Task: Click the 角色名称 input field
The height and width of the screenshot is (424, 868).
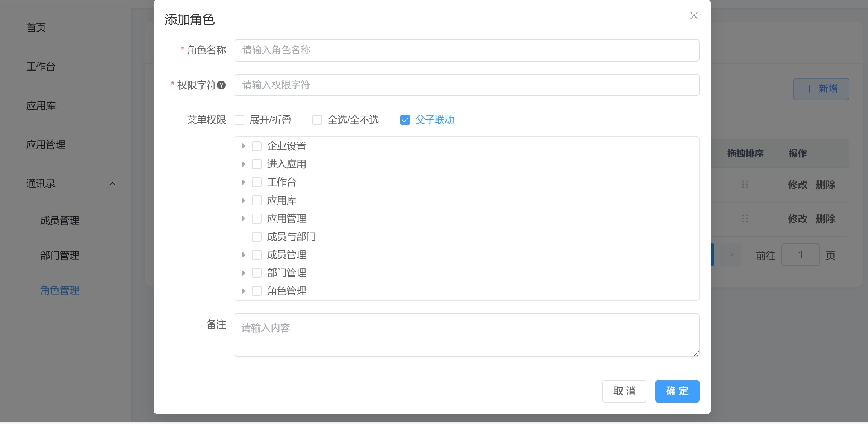Action: [x=467, y=50]
